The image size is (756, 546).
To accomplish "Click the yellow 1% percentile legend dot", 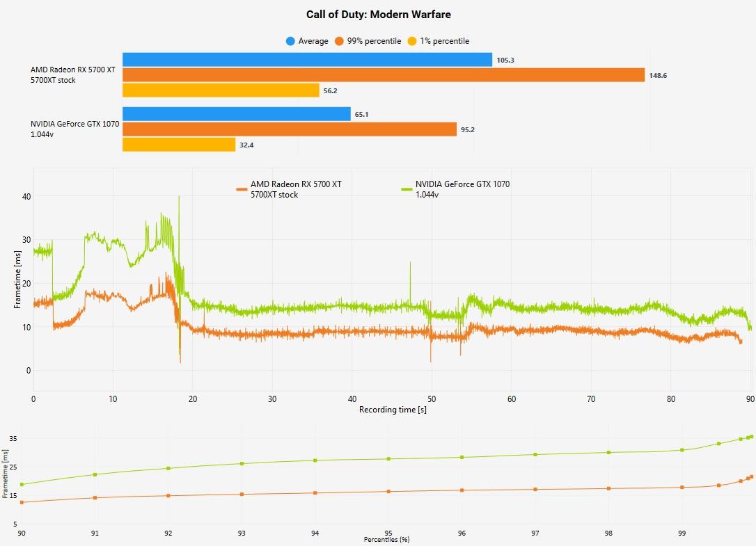I will click(412, 41).
